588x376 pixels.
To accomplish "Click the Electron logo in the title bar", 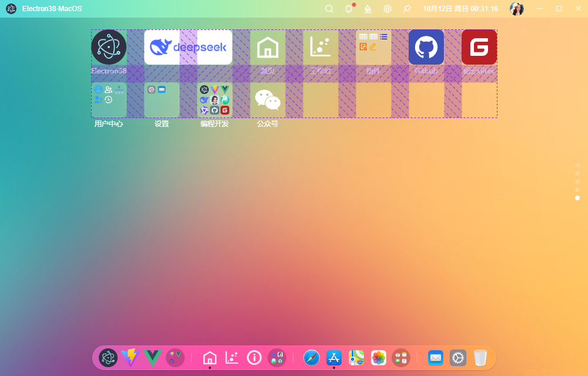I will coord(11,9).
